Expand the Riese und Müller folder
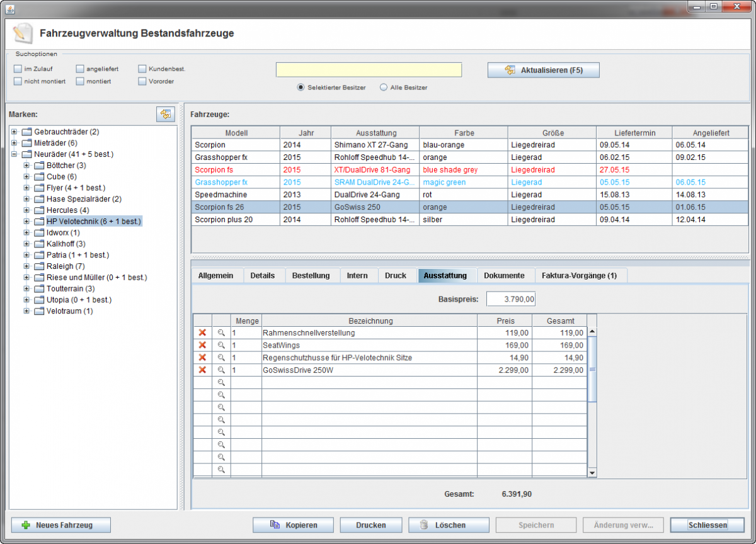Viewport: 756px width, 544px height. point(26,278)
